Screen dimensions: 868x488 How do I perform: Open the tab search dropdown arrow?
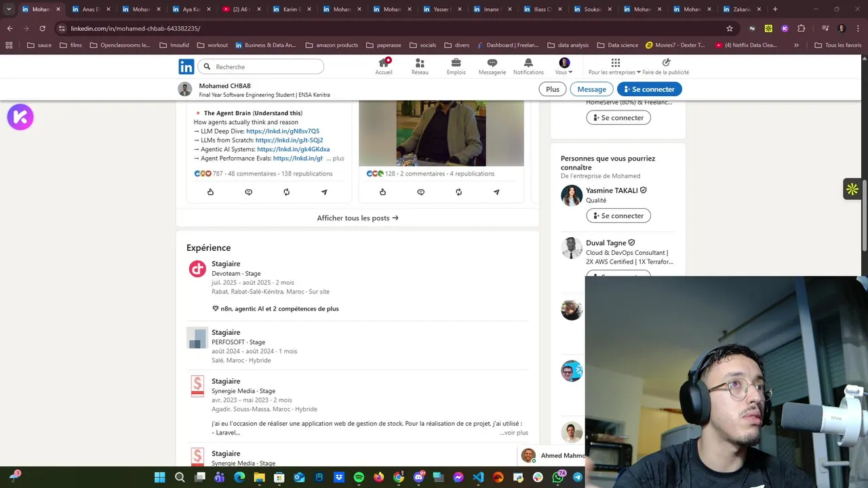click(9, 9)
